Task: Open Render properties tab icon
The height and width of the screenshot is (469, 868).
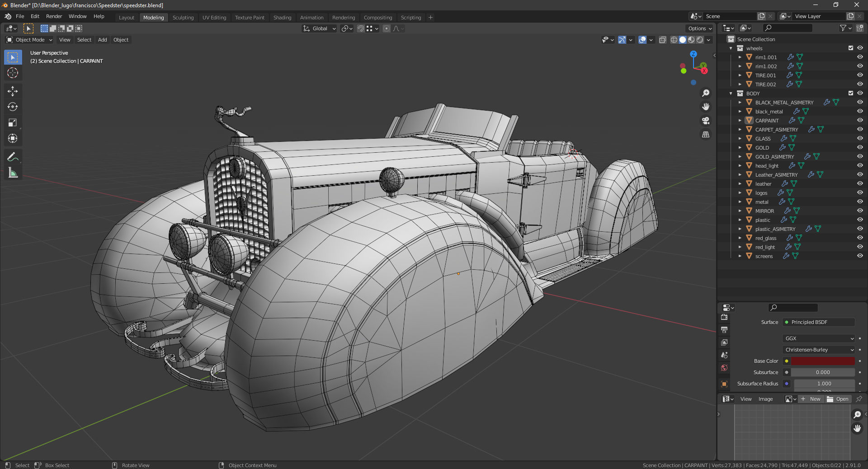Action: (x=724, y=318)
